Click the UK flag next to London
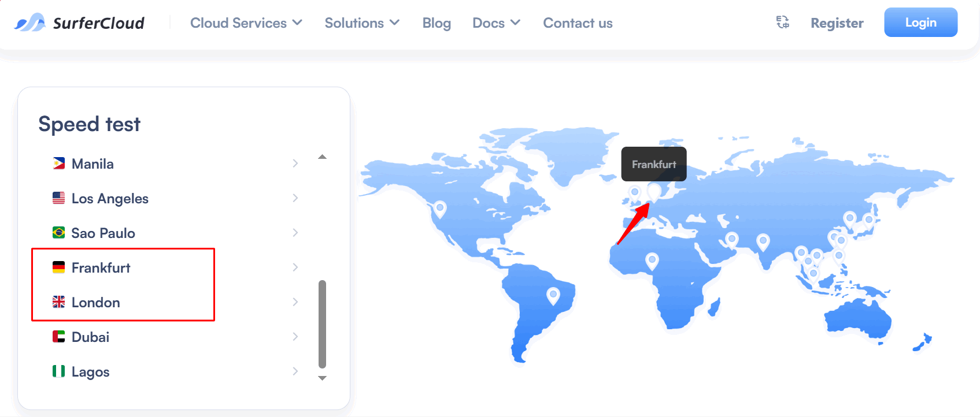This screenshot has height=417, width=980. point(58,302)
